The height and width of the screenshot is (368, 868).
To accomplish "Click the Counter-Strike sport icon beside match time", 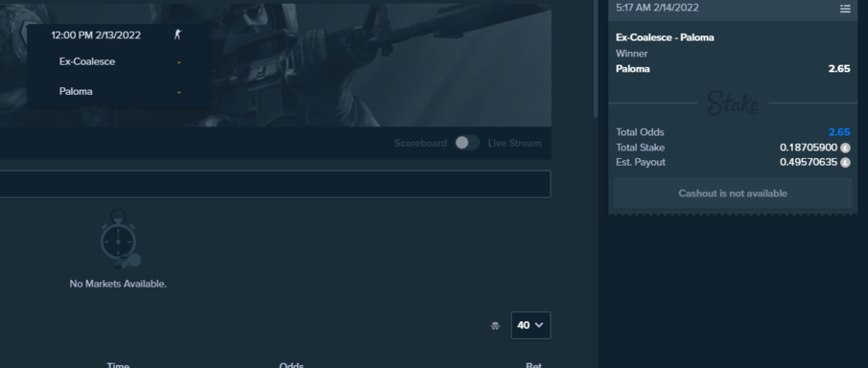I will (177, 34).
